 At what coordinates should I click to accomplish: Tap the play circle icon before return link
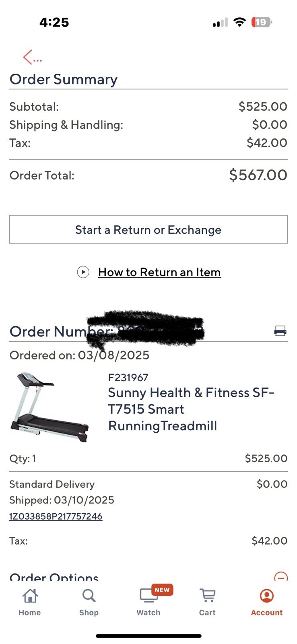pyautogui.click(x=83, y=272)
